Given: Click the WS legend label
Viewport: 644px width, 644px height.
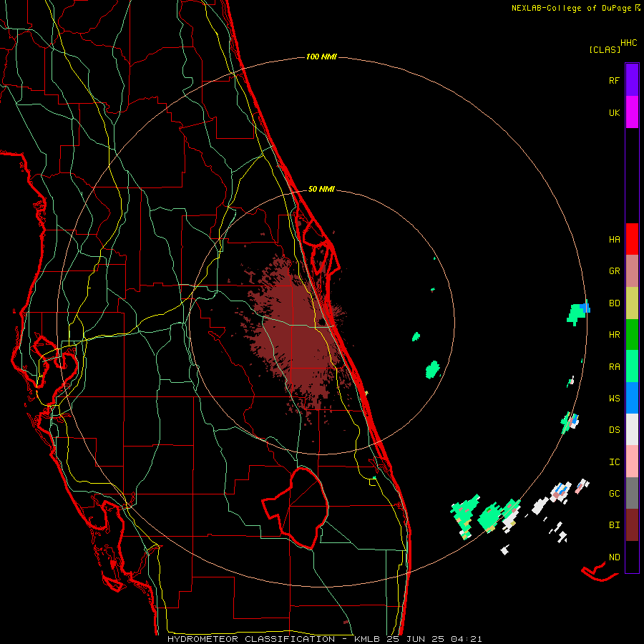Looking at the screenshot, I should pyautogui.click(x=614, y=399).
